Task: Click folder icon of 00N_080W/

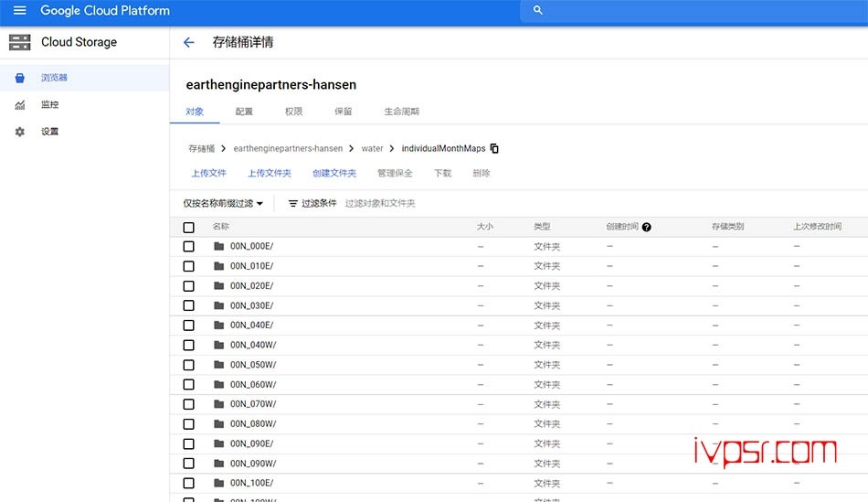Action: click(218, 424)
